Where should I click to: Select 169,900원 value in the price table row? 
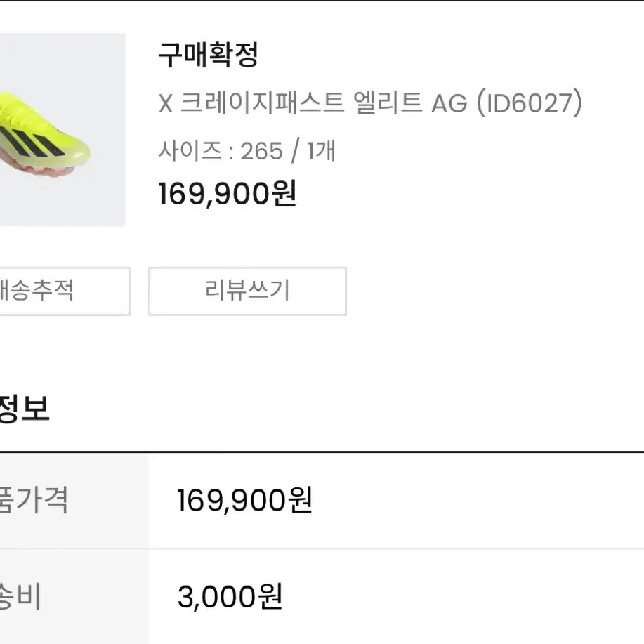(245, 500)
